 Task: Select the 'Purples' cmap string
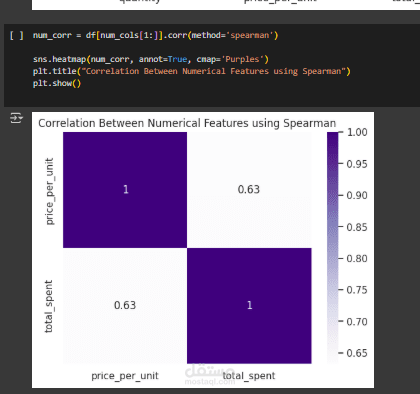[242, 59]
